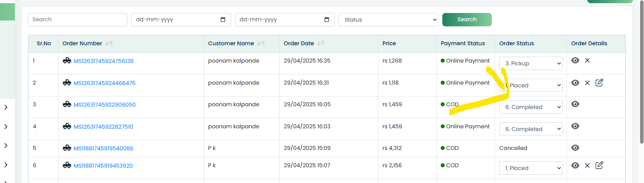Click X icon in order 2 row

pyautogui.click(x=587, y=83)
